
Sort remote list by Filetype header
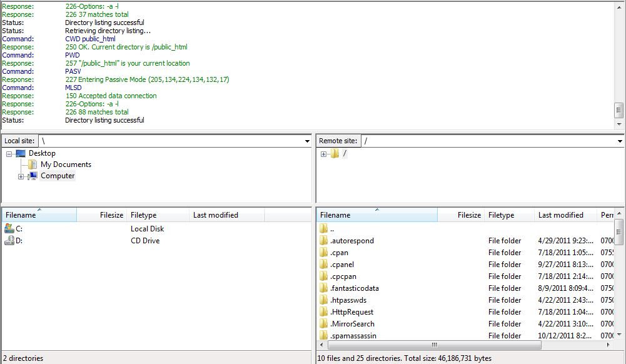pos(501,215)
